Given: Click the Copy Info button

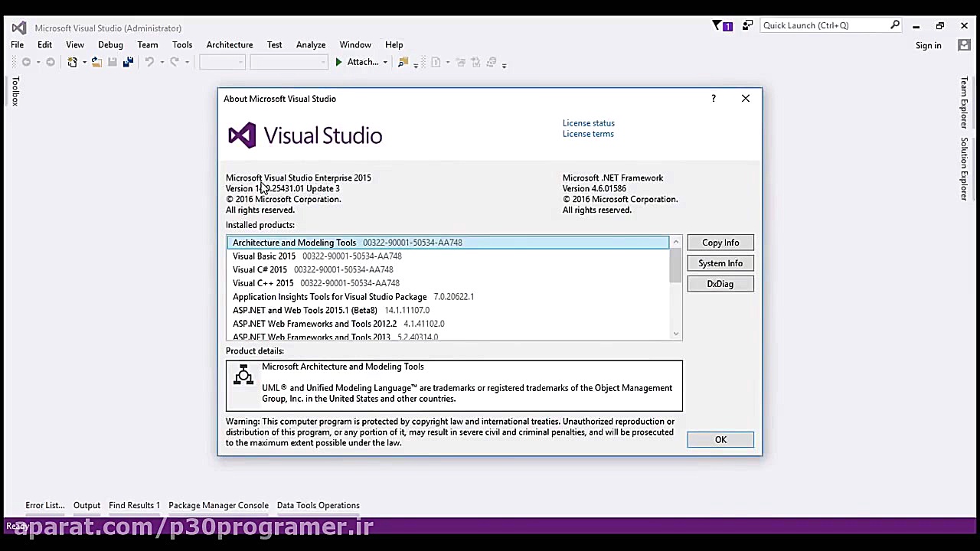Looking at the screenshot, I should pyautogui.click(x=720, y=243).
